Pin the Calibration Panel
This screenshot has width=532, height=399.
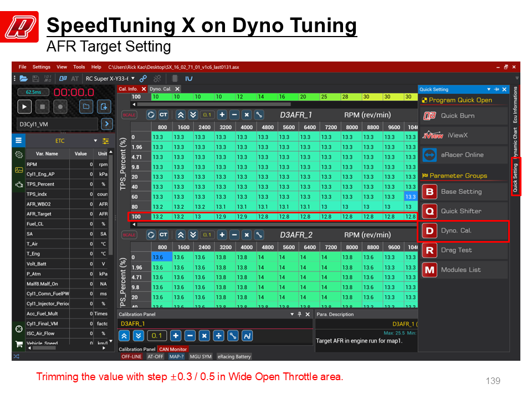[300, 314]
